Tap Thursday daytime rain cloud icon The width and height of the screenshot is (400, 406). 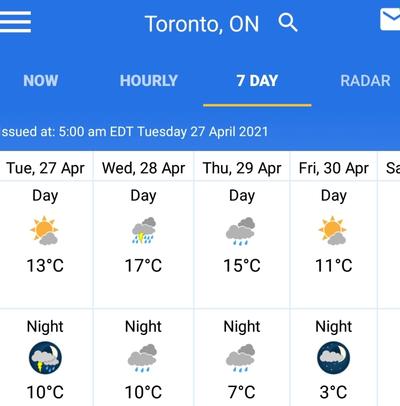click(x=241, y=231)
